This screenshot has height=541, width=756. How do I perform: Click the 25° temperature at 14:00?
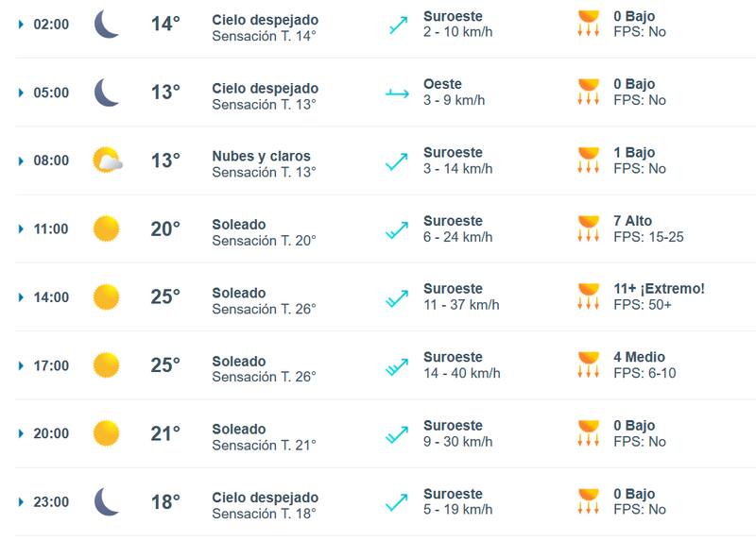[165, 297]
